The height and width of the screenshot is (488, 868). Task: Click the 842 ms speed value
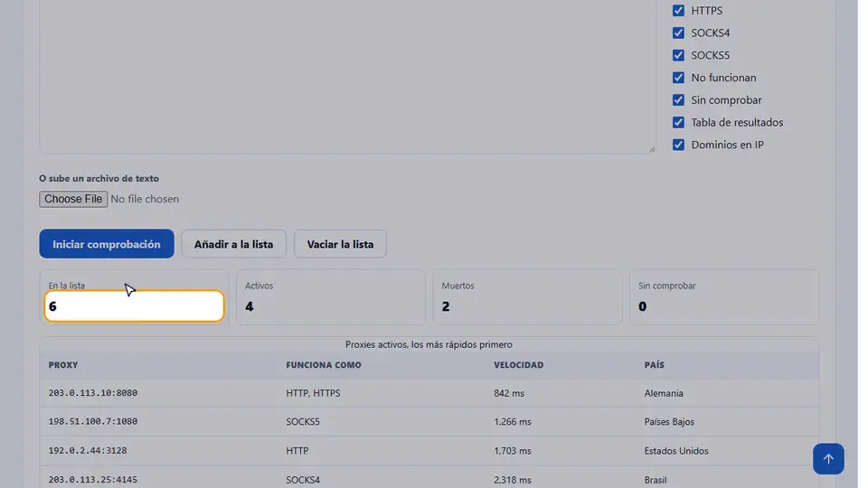coord(509,393)
